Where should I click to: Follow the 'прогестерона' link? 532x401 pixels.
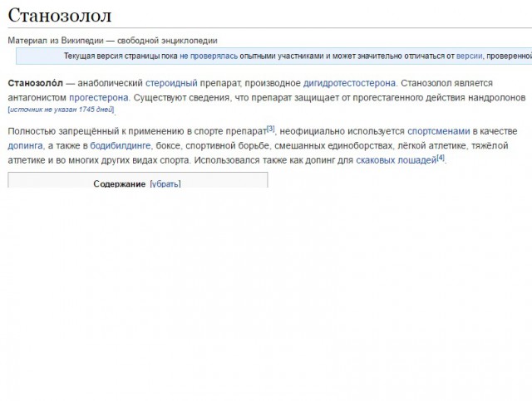[x=99, y=98]
